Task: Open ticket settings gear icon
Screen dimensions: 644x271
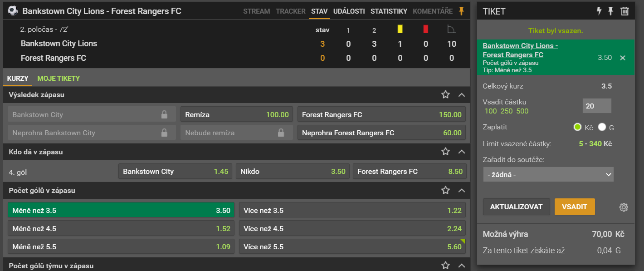Action: point(624,207)
